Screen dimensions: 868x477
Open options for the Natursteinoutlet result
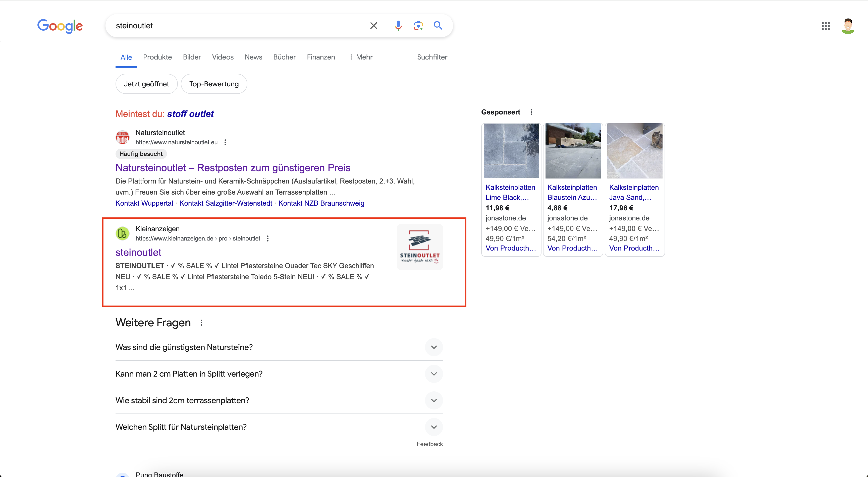(225, 142)
